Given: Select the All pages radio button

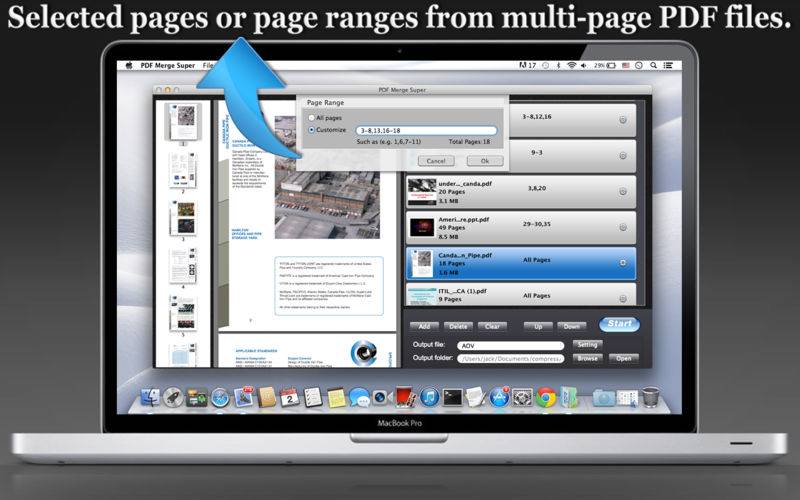Looking at the screenshot, I should [x=311, y=118].
